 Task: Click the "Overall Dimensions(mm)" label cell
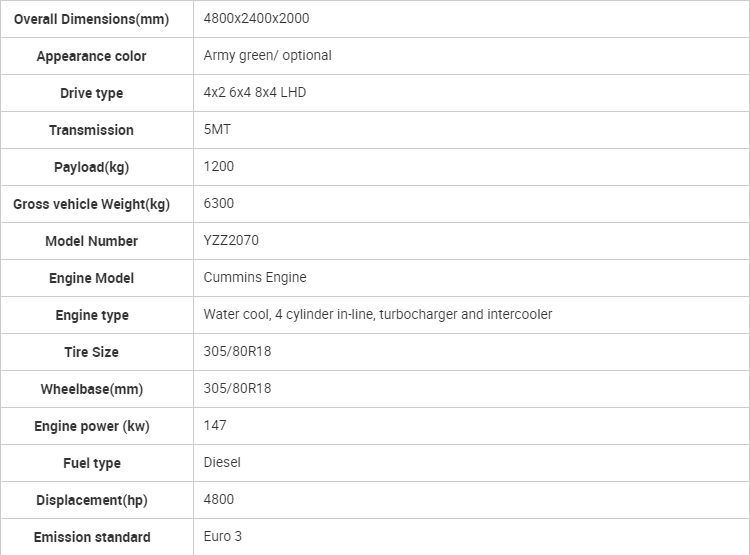91,19
